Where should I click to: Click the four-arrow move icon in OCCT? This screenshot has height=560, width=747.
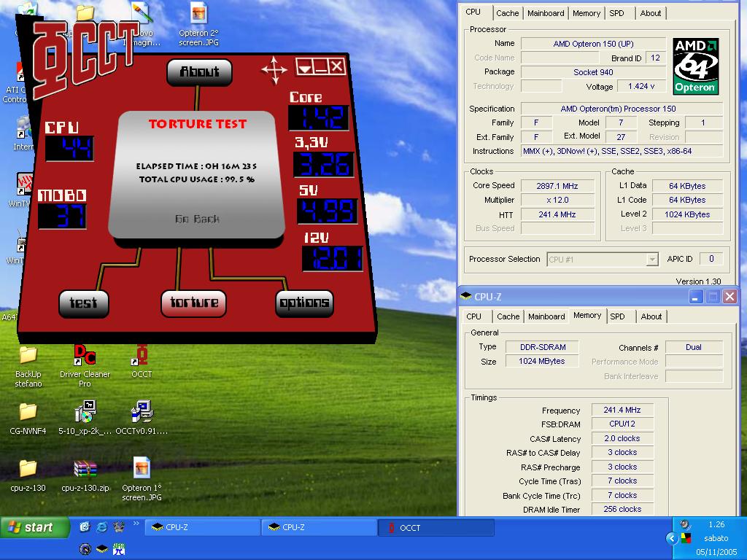[274, 70]
